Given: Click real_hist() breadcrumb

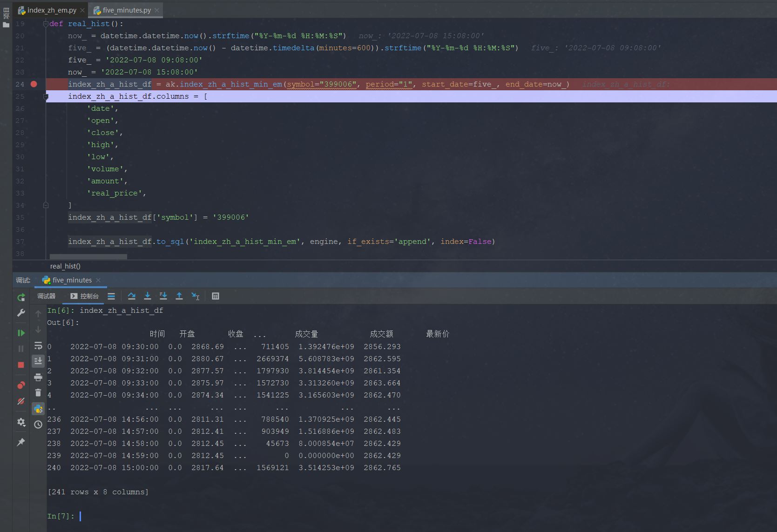Looking at the screenshot, I should coord(65,266).
